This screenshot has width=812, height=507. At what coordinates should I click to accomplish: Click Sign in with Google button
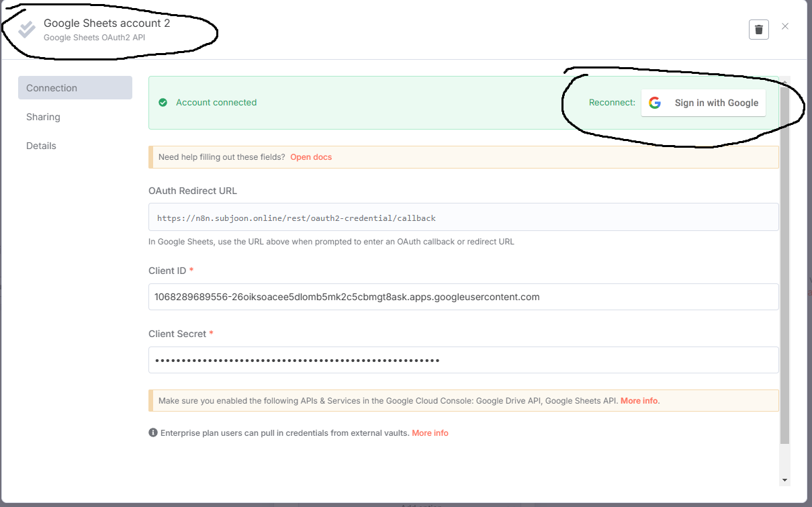coord(703,103)
